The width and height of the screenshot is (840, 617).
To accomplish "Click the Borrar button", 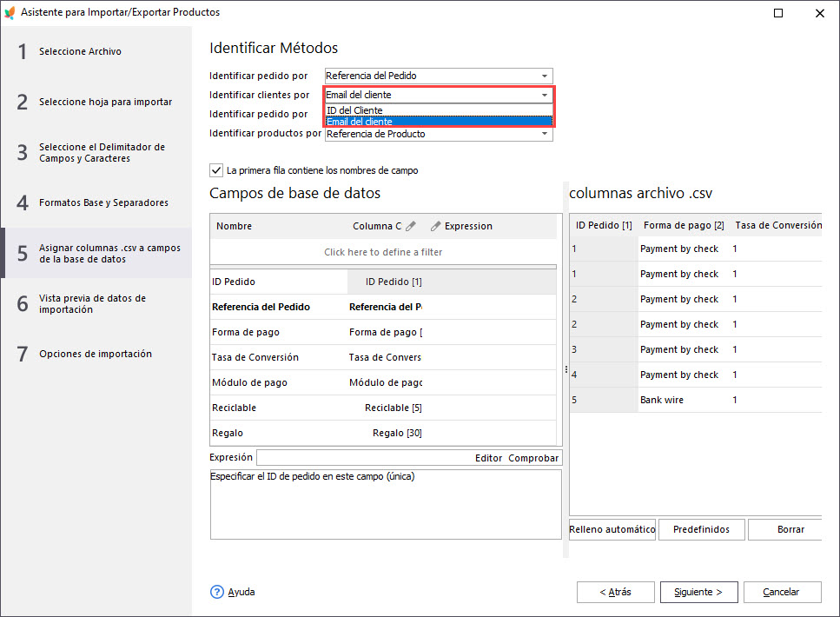I will click(785, 529).
